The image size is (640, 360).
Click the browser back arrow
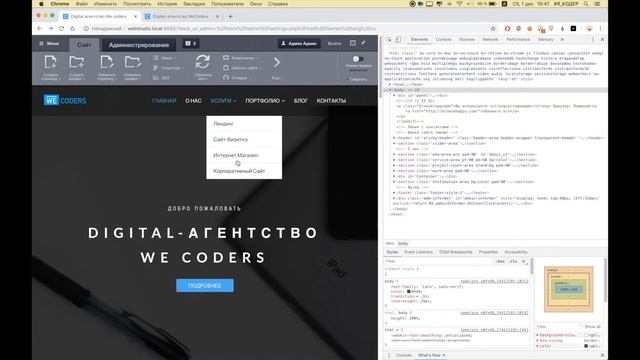(40, 29)
